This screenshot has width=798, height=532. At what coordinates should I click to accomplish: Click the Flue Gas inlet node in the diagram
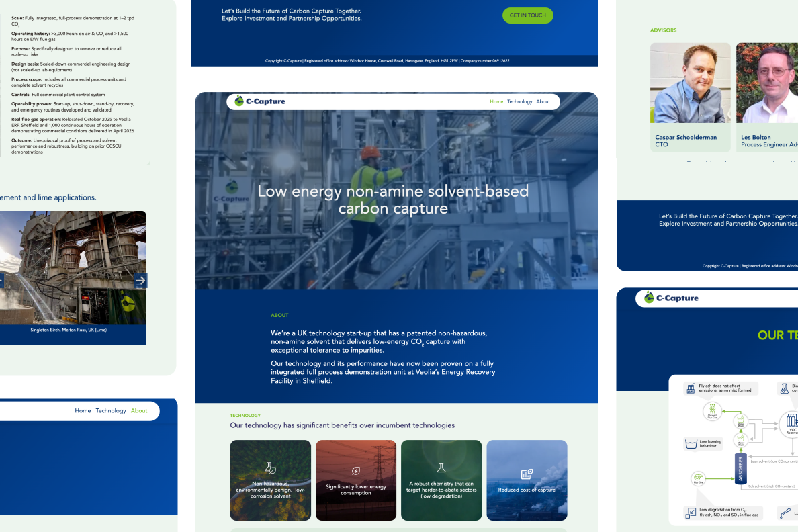click(698, 478)
